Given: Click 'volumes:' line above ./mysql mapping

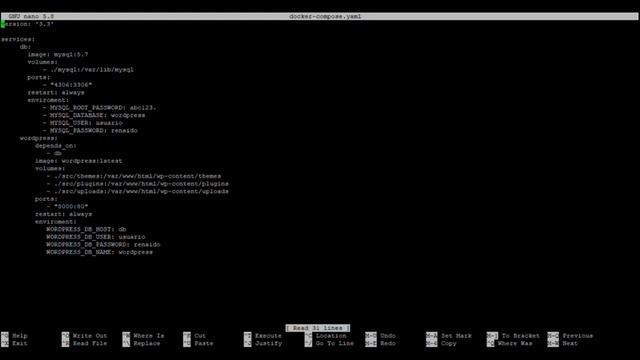Looking at the screenshot, I should [x=43, y=62].
